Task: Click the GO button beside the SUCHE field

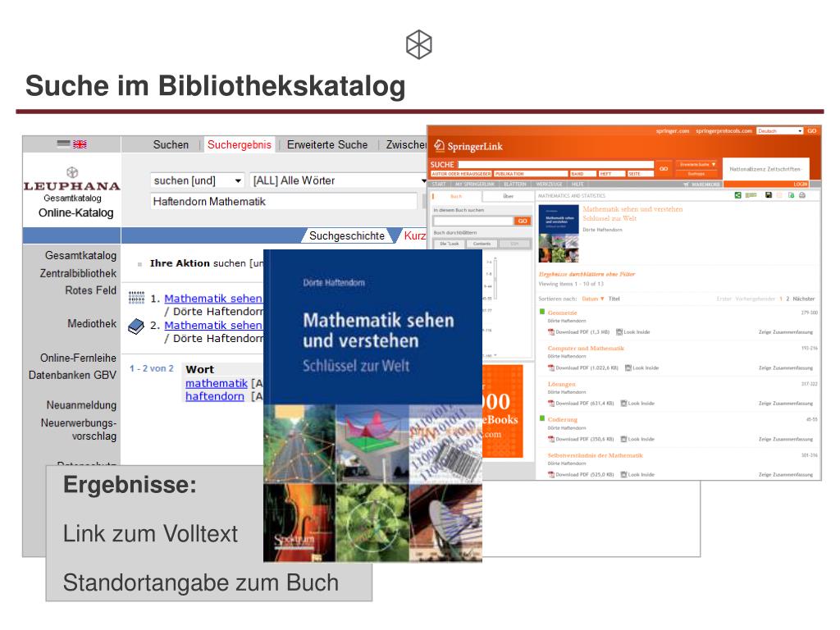Action: 664,168
